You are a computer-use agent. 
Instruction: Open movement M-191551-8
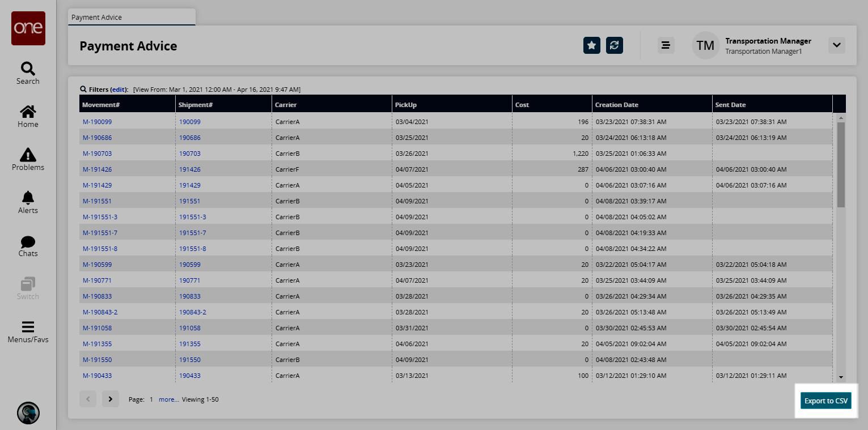pyautogui.click(x=100, y=249)
